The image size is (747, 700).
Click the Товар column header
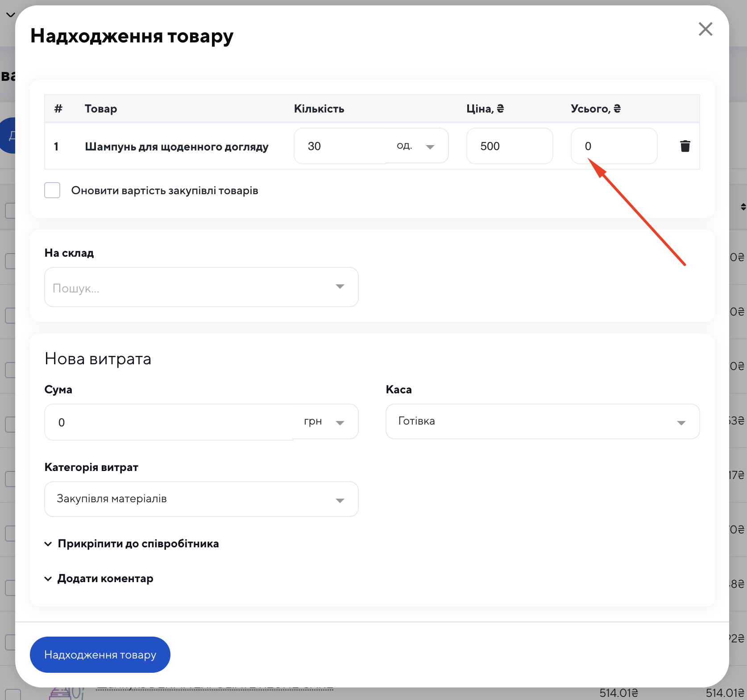[101, 109]
